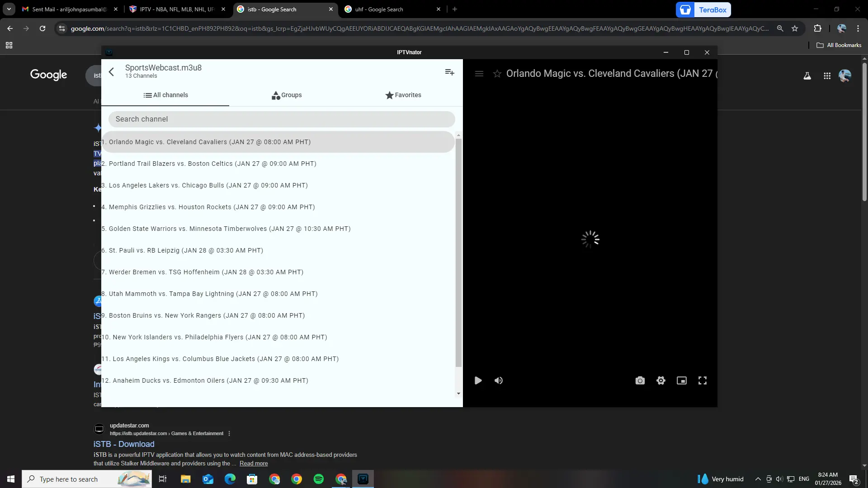Screen dimensions: 868x488
Task: Open Chrome tab search dropdown arrow
Action: pyautogui.click(x=9, y=9)
